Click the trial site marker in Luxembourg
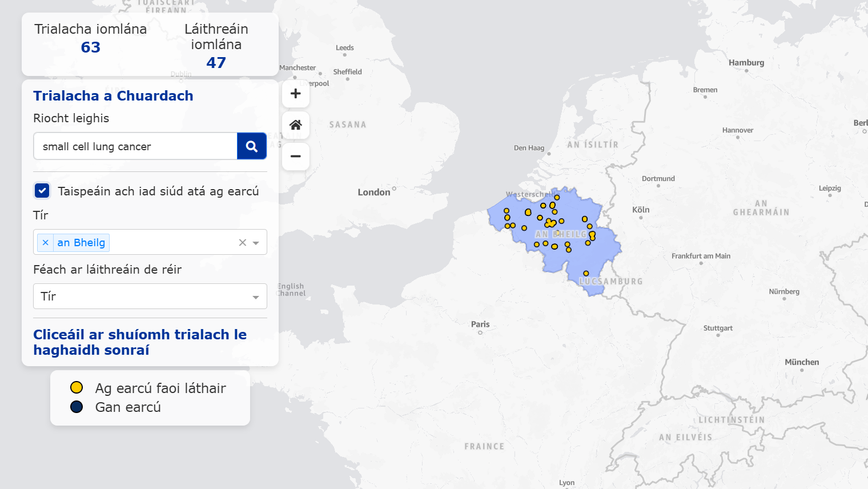The width and height of the screenshot is (868, 489). click(586, 274)
